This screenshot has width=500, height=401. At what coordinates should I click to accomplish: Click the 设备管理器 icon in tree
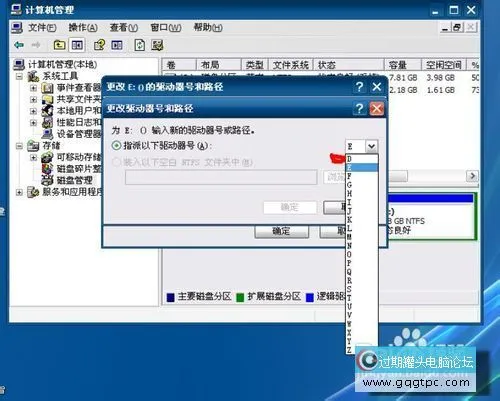click(47, 134)
